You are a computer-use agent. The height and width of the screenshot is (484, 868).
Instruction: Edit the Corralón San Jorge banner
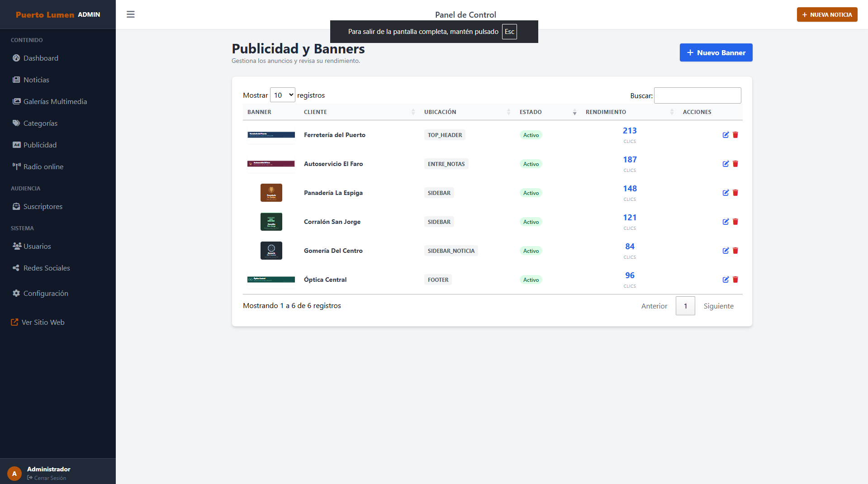pyautogui.click(x=726, y=222)
